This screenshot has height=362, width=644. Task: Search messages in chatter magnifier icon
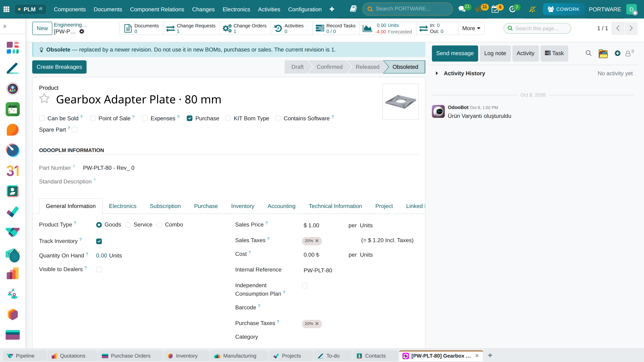click(x=588, y=53)
